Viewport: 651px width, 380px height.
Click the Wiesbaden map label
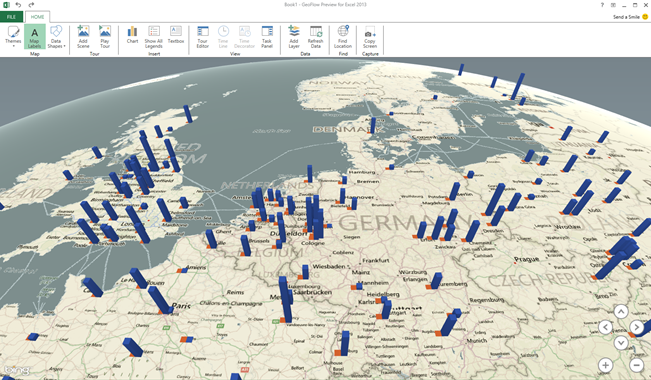[329, 266]
